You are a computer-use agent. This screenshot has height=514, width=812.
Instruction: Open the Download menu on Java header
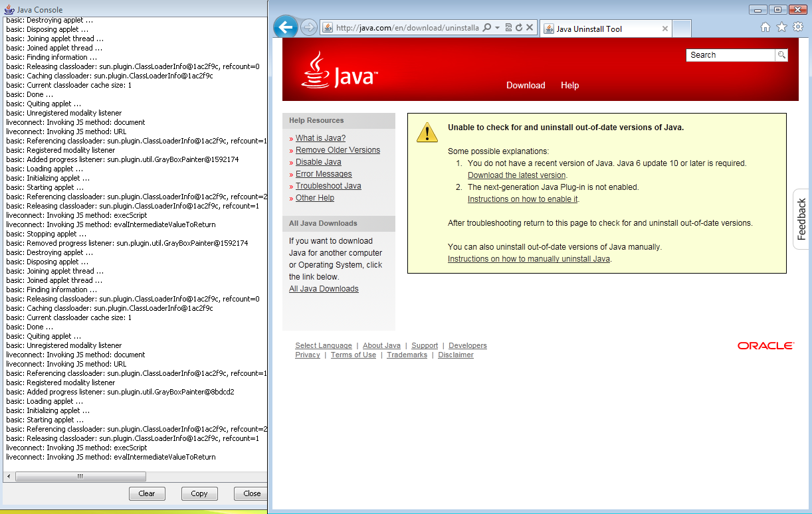tap(525, 85)
